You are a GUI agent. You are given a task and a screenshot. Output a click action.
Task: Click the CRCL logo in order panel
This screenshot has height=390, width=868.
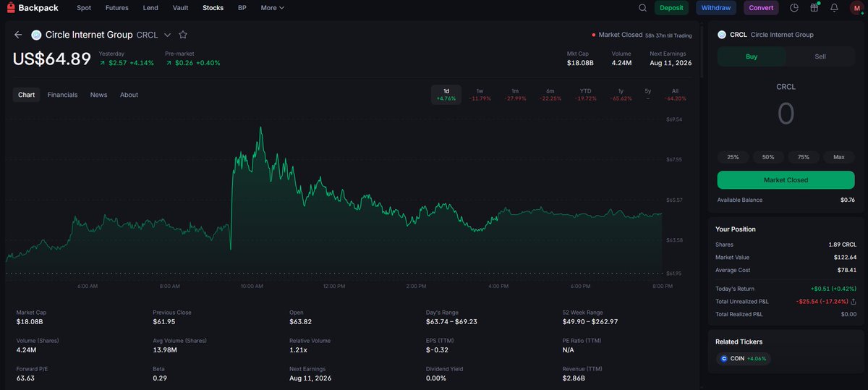pos(721,35)
